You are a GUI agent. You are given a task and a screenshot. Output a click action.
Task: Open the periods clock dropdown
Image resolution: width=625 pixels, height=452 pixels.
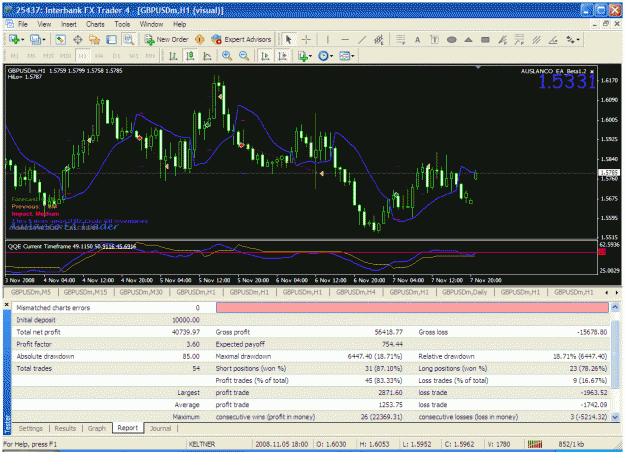pyautogui.click(x=326, y=56)
